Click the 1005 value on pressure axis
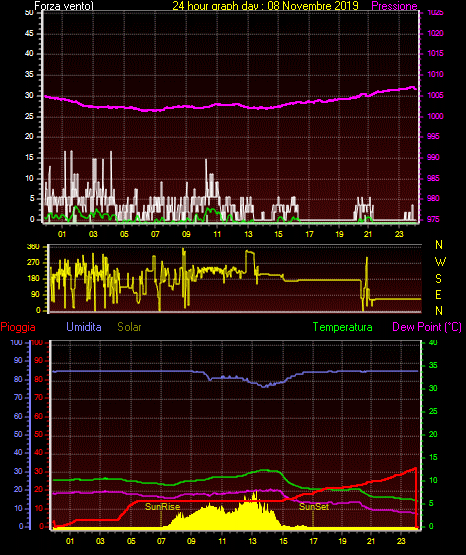The height and width of the screenshot is (555, 466). (435, 95)
